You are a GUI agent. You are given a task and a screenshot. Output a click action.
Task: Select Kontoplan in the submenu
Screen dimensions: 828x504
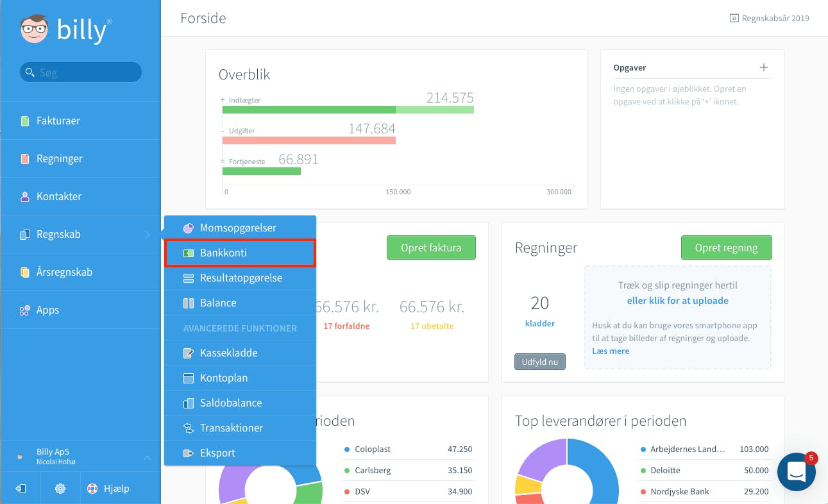(240, 378)
